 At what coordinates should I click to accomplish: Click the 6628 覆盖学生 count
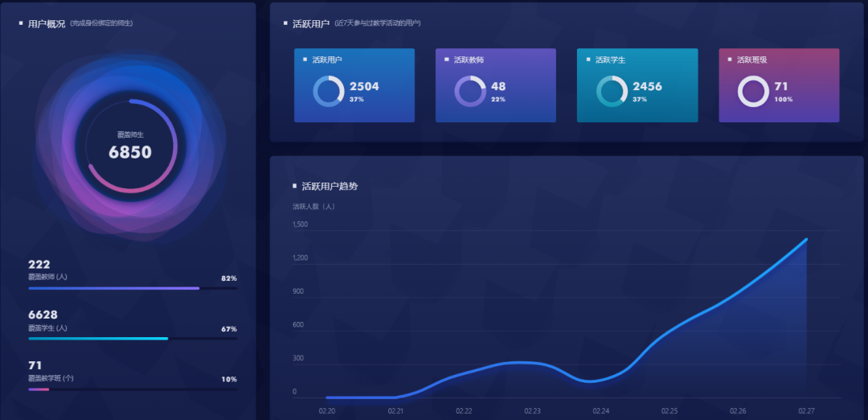[43, 315]
